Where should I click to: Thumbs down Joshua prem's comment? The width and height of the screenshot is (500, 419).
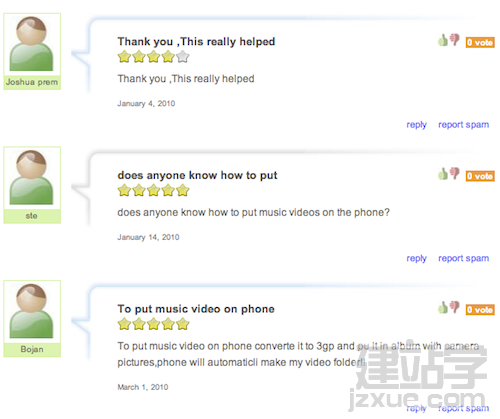(x=454, y=40)
